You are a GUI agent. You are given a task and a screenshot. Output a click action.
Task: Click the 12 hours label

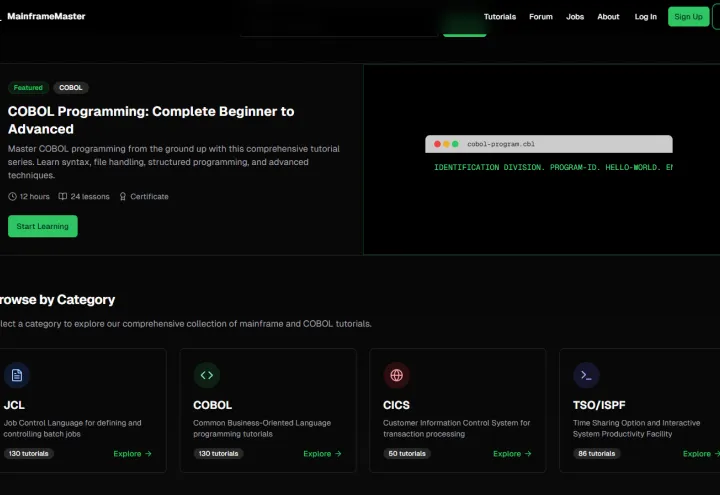tap(34, 197)
